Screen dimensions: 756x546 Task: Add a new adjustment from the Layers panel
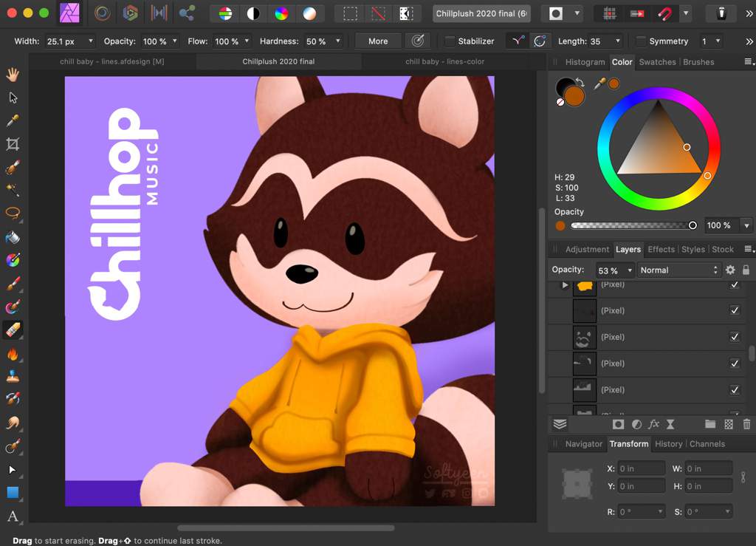coord(636,424)
